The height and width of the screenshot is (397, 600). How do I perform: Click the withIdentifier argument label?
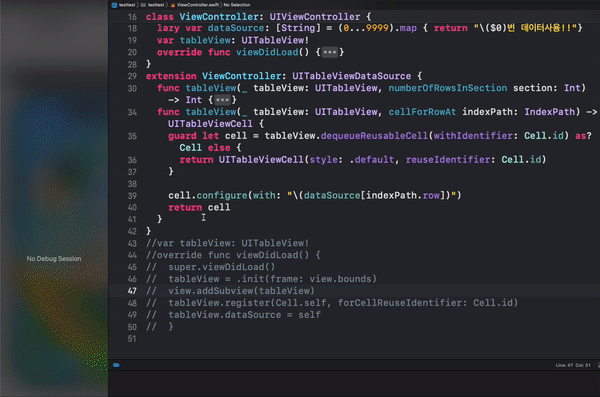pyautogui.click(x=473, y=136)
